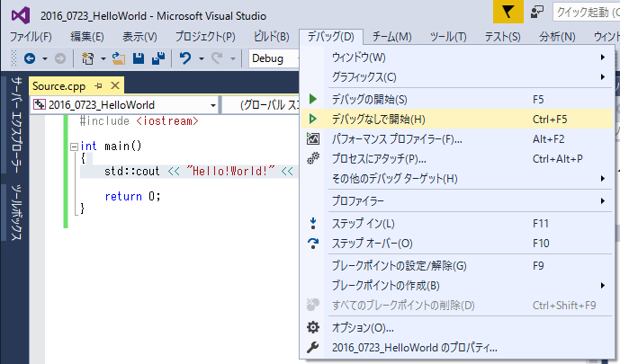This screenshot has height=364, width=620.
Task: Select the Source.cpp editor tab
Action: coord(58,86)
